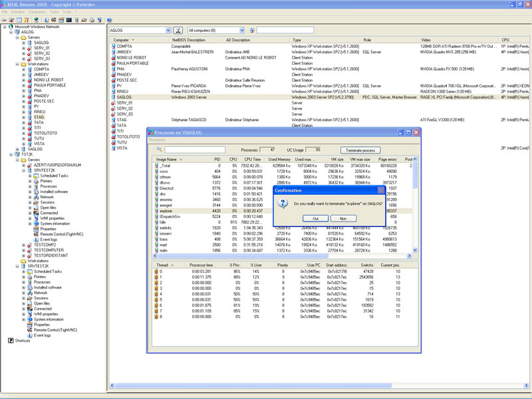The width and height of the screenshot is (532, 399).
Task: Cancel termination with the Non button
Action: (x=343, y=219)
